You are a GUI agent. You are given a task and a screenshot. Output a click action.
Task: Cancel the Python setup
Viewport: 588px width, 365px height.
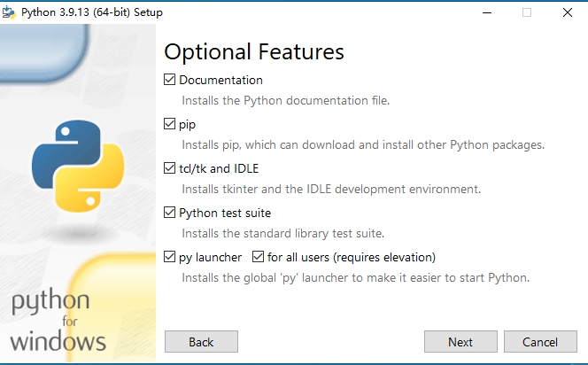[x=540, y=341]
